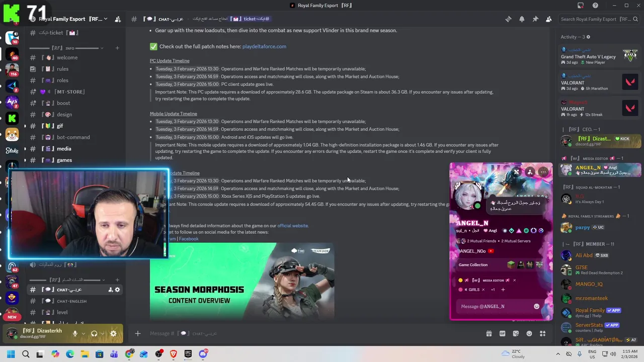This screenshot has width=644, height=362.
Task: Remove MEDIA EDITOR role from ANGEL_N
Action: coord(514,280)
